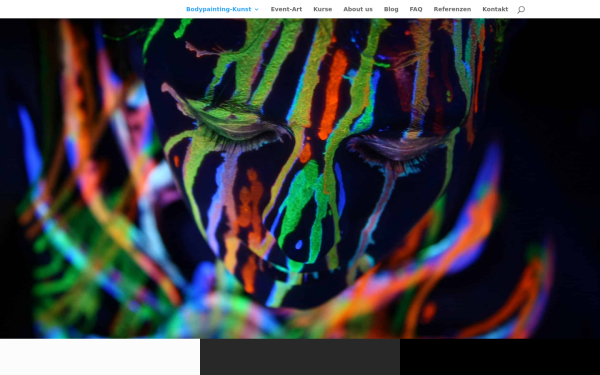Image resolution: width=600 pixels, height=375 pixels.
Task: Open the Kurse menu item
Action: coord(323,9)
